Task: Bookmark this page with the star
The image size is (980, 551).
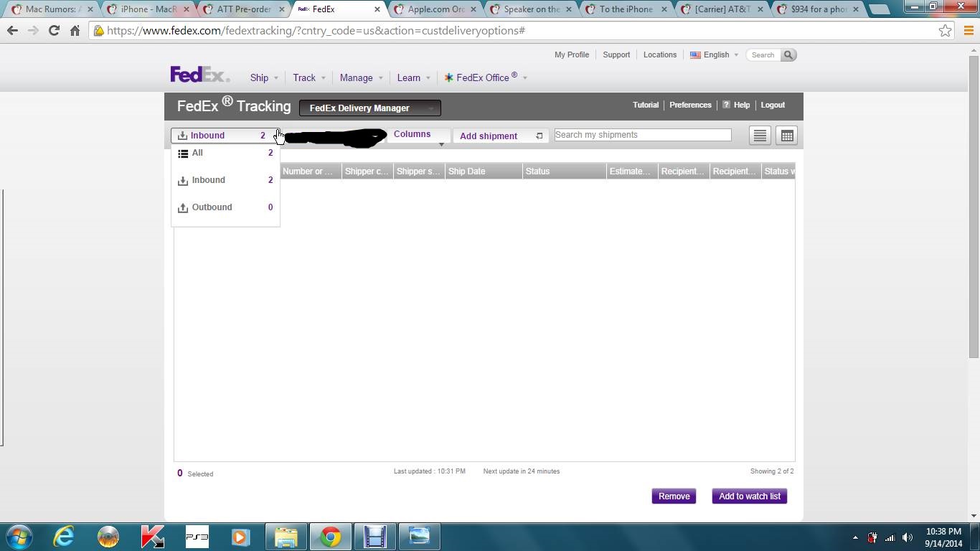Action: (945, 31)
